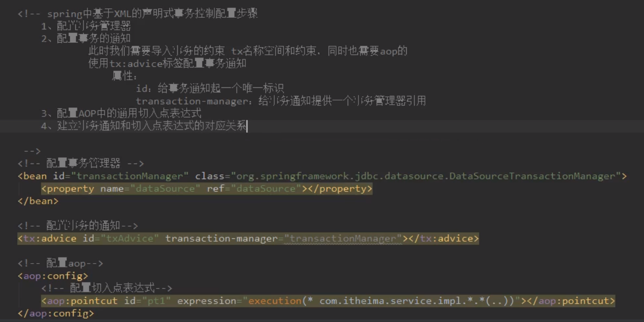Click the line beginning '此时我们需要导入事务的约束'

tap(248, 51)
